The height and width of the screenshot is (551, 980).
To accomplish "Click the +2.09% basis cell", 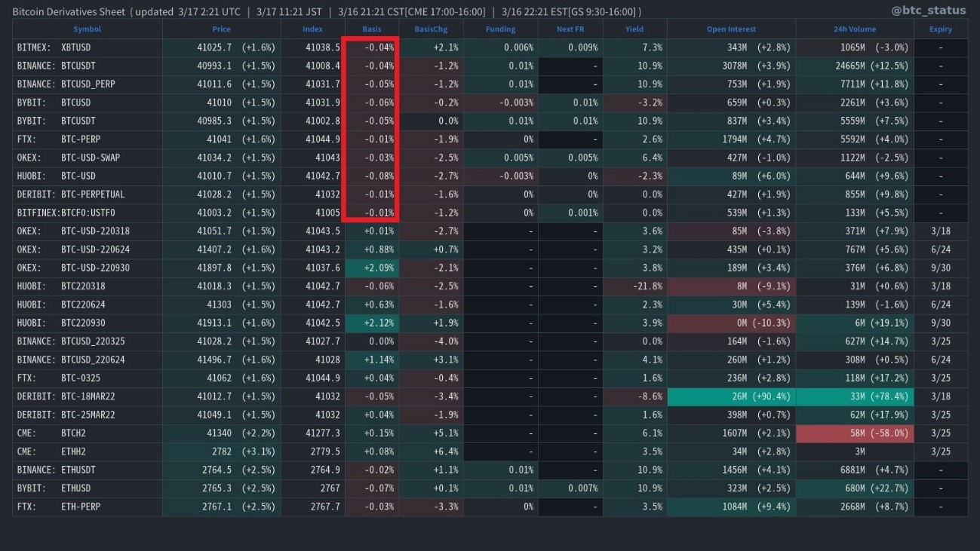I will click(x=372, y=268).
